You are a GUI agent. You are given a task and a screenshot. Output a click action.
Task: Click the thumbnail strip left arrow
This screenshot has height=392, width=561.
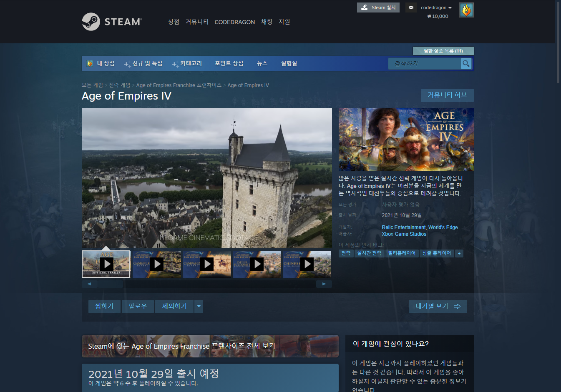tap(89, 284)
